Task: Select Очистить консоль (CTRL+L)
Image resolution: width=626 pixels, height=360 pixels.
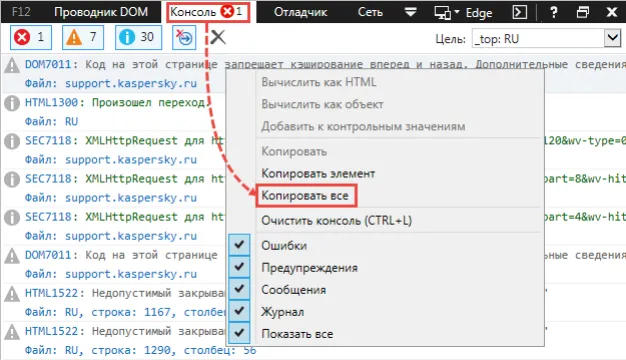Action: [337, 220]
